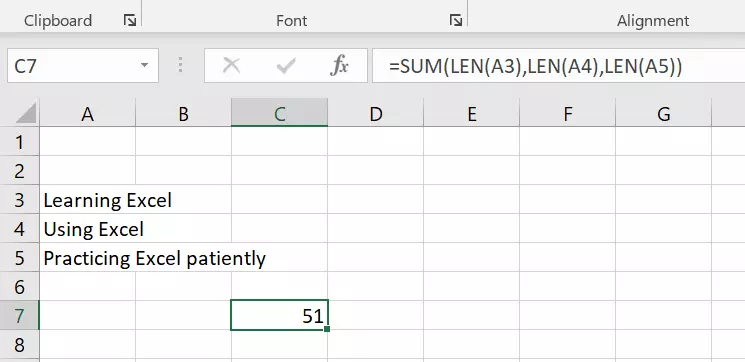Screen dimensions: 745x362
Task: Select row 6 header
Action: click(x=19, y=286)
